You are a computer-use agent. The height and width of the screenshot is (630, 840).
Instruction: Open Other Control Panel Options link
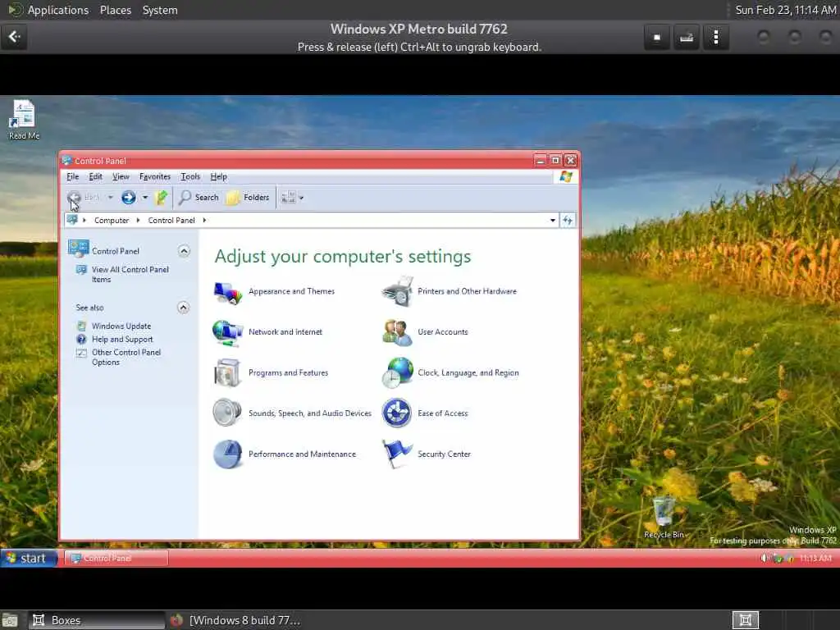pyautogui.click(x=126, y=358)
